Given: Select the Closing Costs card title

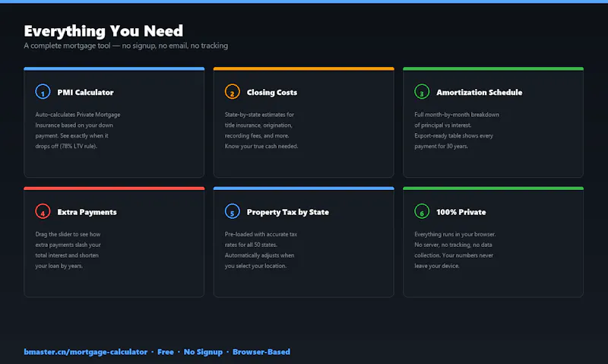Looking at the screenshot, I should coord(272,92).
